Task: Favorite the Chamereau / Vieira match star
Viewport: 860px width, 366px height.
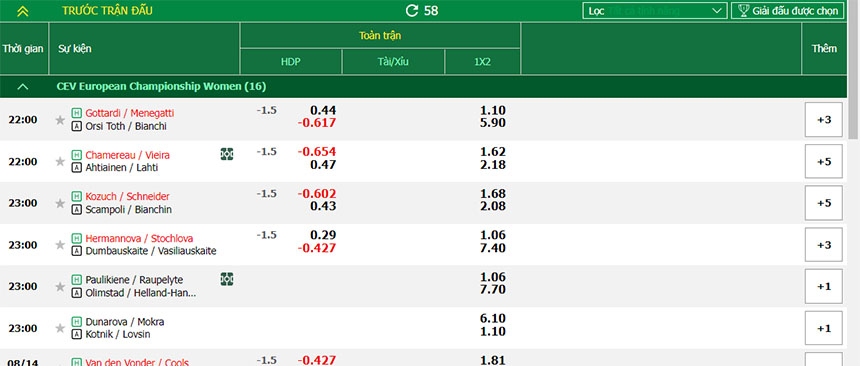Action: click(60, 161)
